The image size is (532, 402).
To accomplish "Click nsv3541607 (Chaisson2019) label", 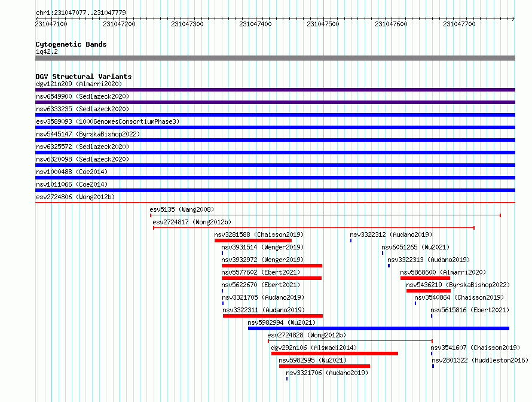I will point(475,348).
